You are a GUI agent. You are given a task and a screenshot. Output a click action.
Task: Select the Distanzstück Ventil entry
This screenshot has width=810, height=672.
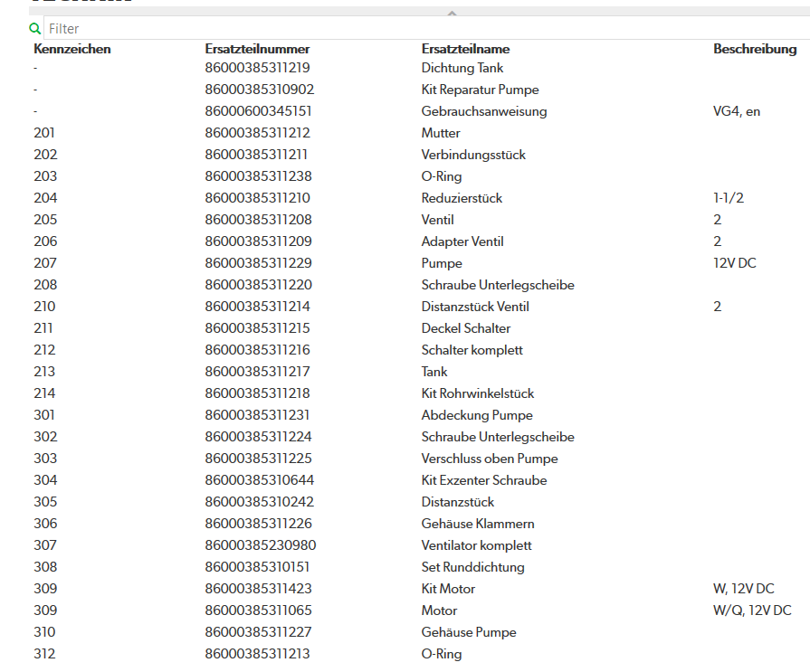(x=475, y=306)
